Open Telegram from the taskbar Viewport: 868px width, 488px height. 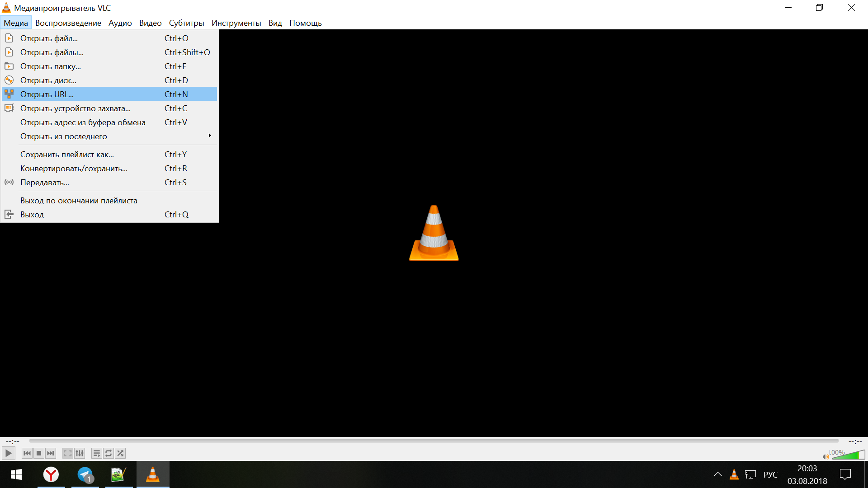85,474
